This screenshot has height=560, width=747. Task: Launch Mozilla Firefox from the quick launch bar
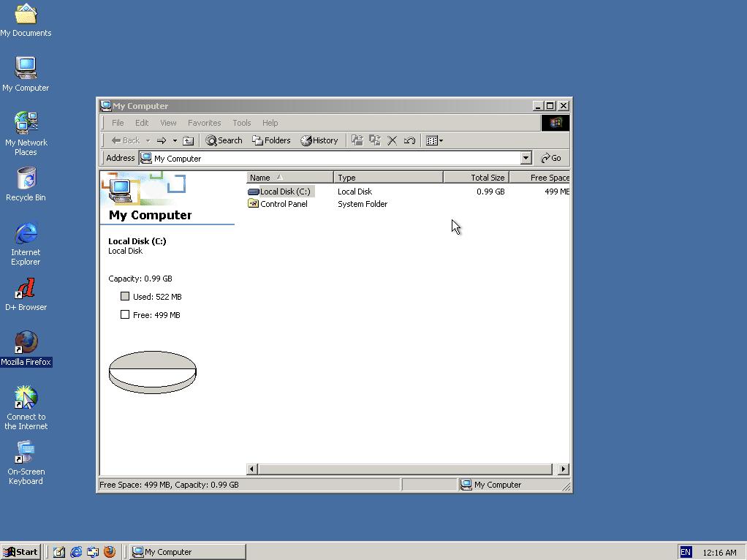tap(110, 552)
